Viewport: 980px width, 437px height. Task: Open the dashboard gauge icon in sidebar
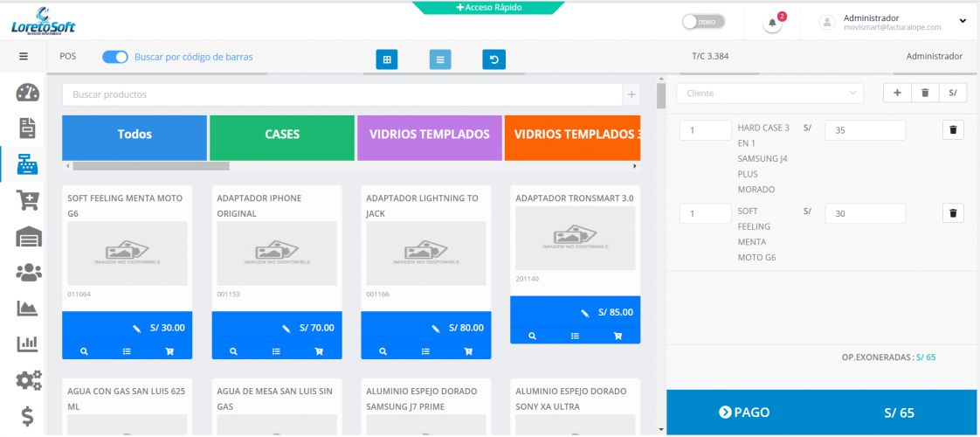point(28,94)
